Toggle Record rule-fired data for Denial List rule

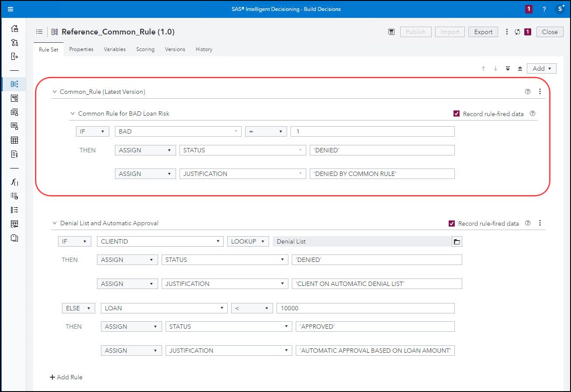[452, 223]
